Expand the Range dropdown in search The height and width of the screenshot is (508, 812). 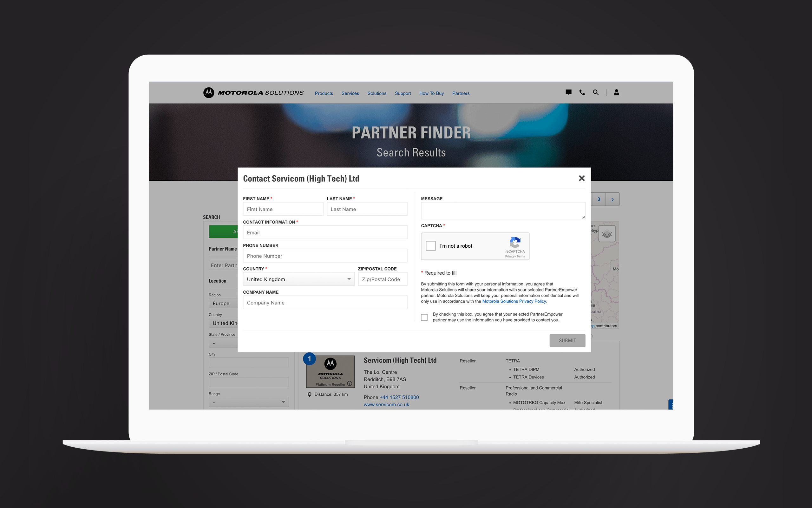(249, 402)
